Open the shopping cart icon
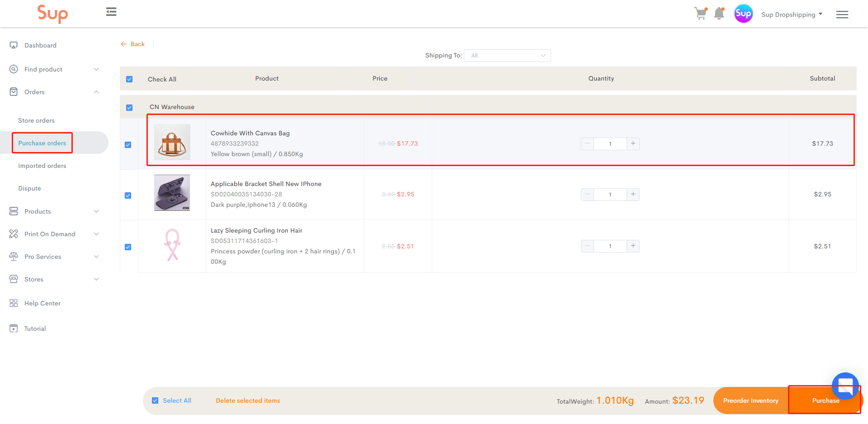868x424 pixels. coord(700,14)
